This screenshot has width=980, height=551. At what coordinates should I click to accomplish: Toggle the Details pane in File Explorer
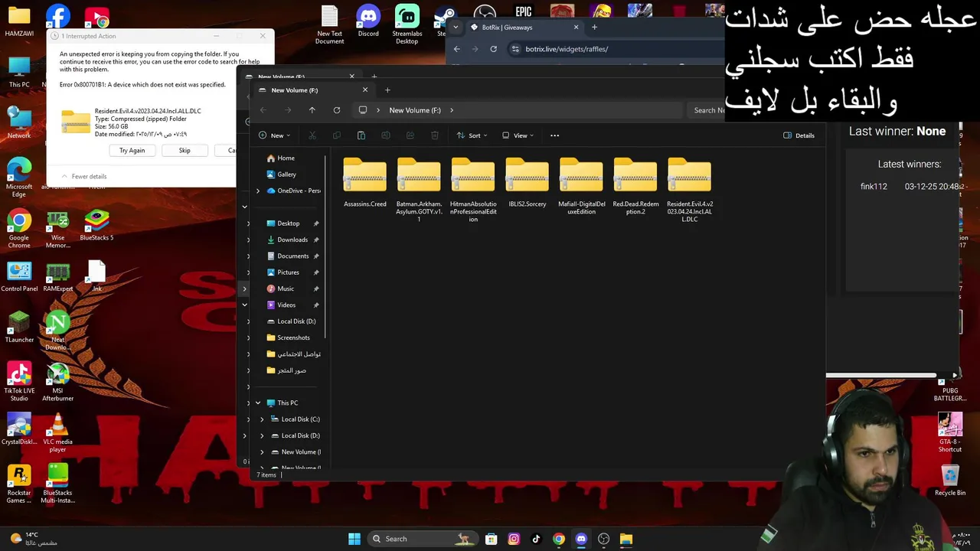click(x=799, y=135)
